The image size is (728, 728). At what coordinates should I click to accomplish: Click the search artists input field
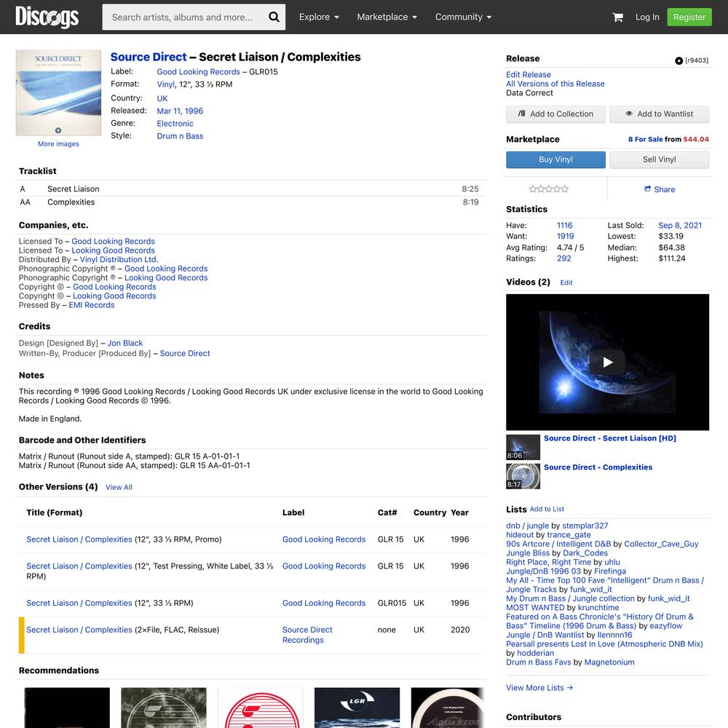184,17
